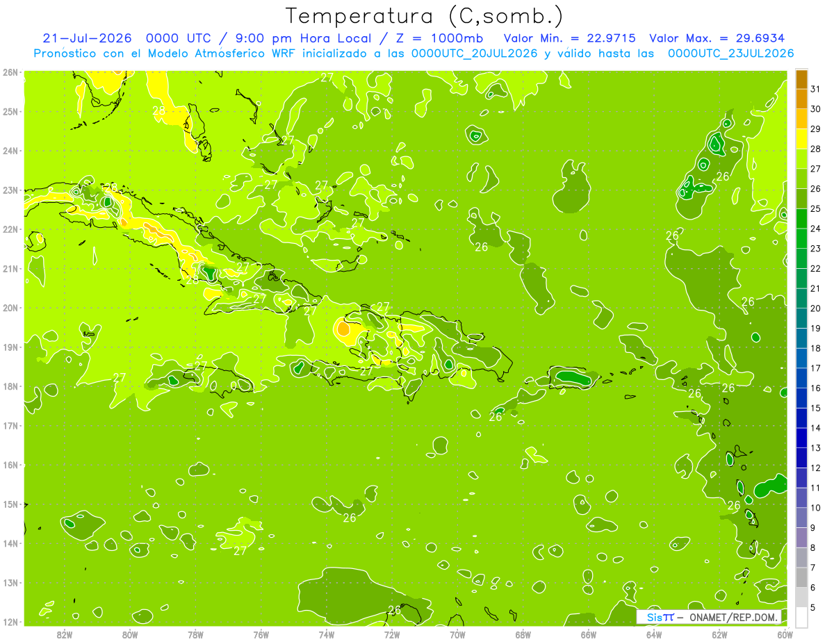
Task: Click the "22N" latitude label
Action: pyautogui.click(x=10, y=229)
